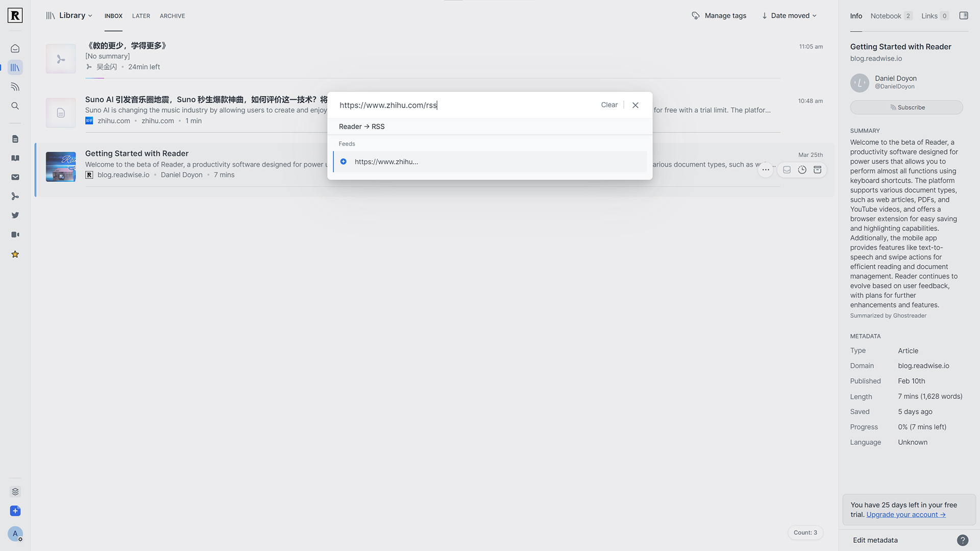Screen dimensions: 980x551
Task: Switch to the Notebook tab
Action: tap(886, 16)
